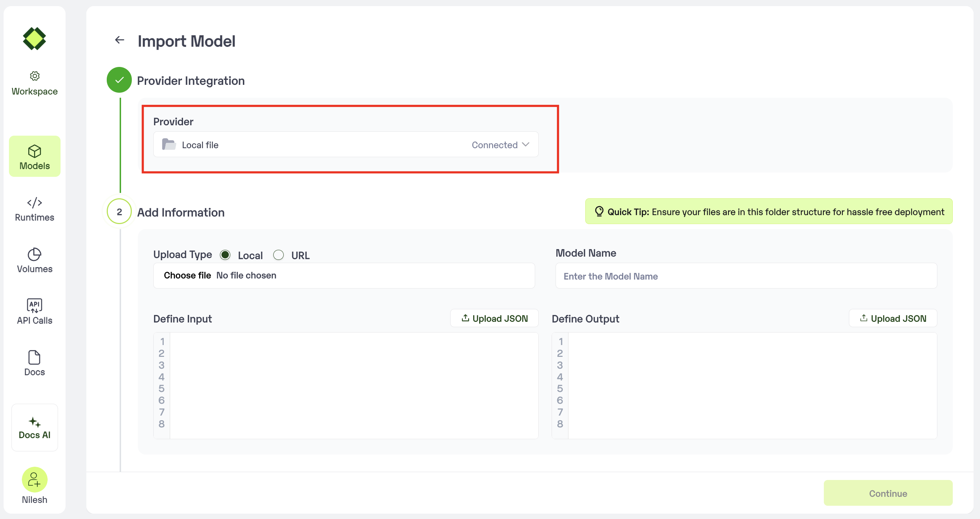Click Upload JSON for Define Input
The width and height of the screenshot is (980, 519).
[494, 318]
